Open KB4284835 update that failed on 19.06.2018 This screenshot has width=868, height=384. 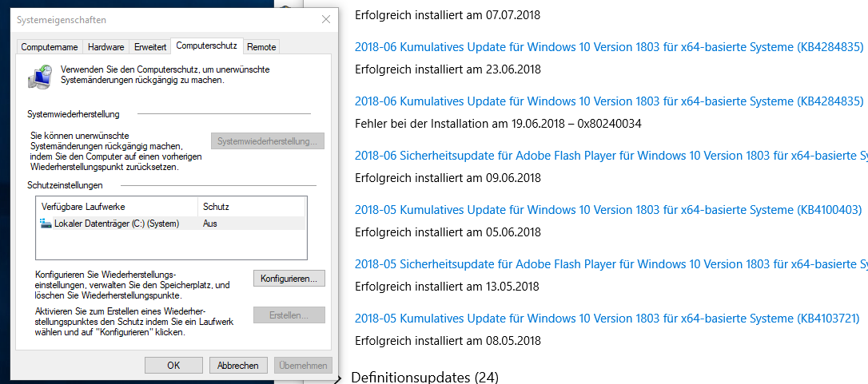(609, 101)
